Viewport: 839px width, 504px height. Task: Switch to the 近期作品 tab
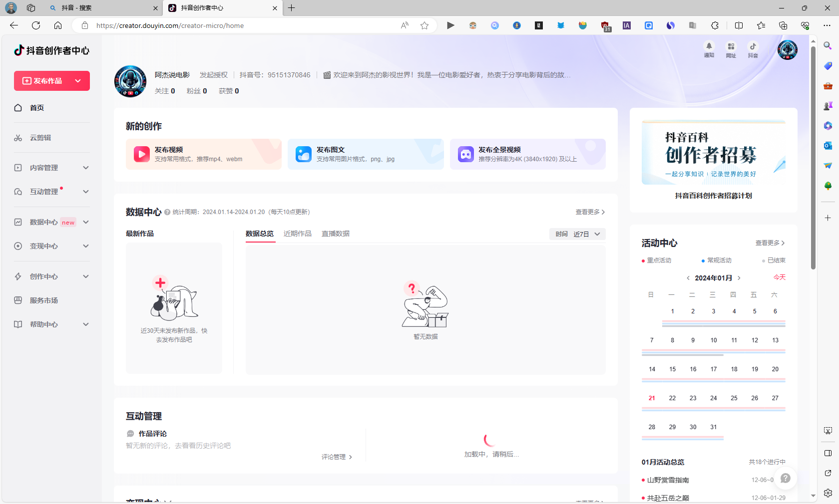point(297,234)
